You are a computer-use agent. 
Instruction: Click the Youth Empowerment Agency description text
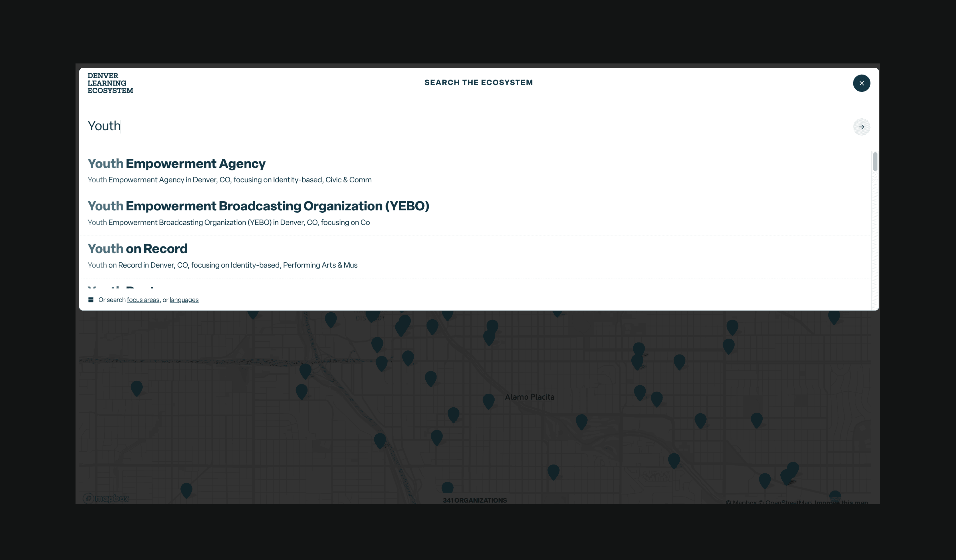point(229,180)
